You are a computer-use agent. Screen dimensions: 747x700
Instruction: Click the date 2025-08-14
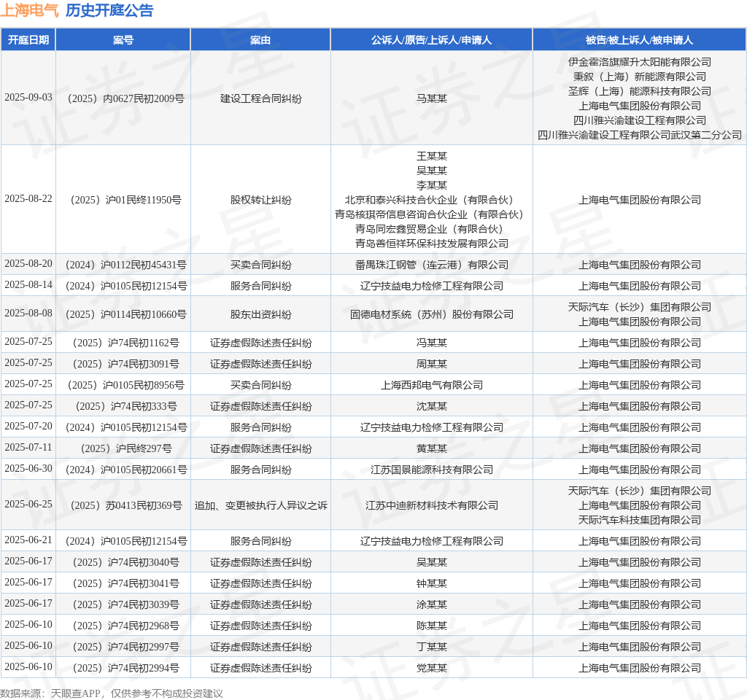point(28,285)
